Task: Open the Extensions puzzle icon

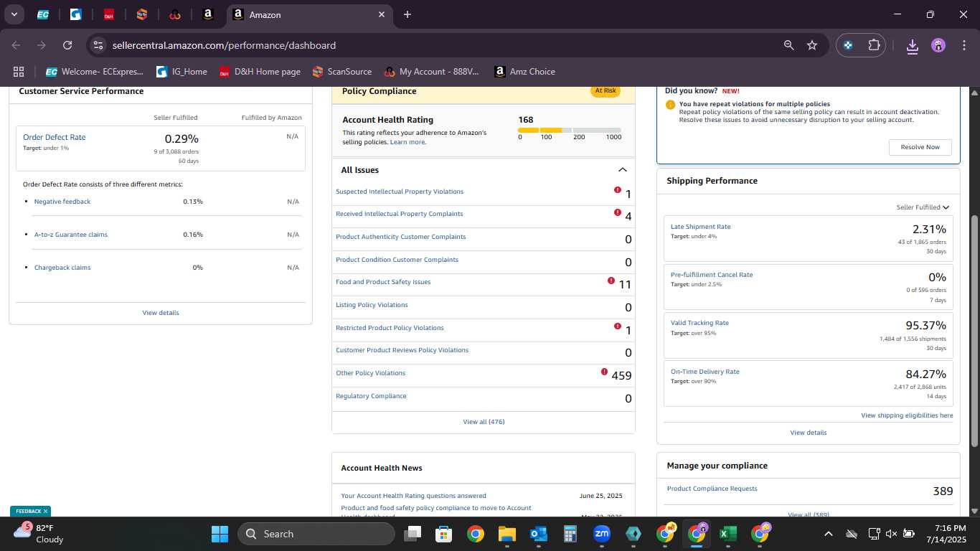Action: pos(874,45)
